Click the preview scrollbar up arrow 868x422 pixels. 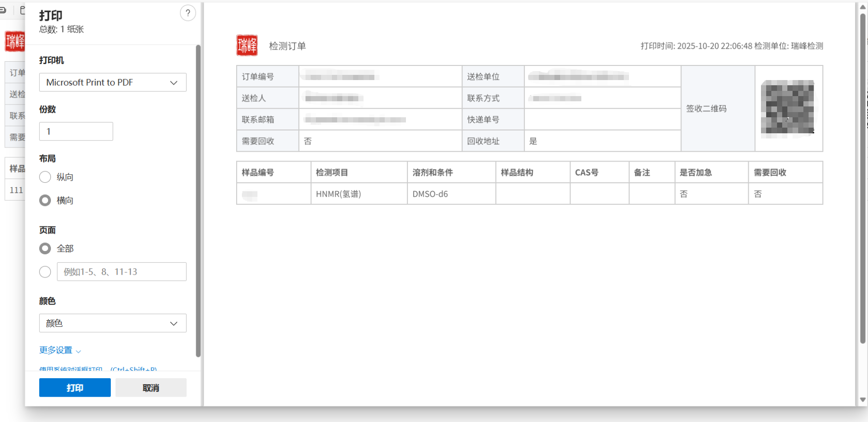tap(863, 7)
